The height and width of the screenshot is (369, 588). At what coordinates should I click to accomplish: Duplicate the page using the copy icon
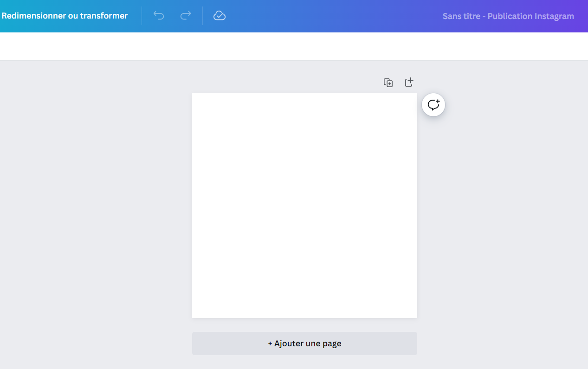coord(388,83)
